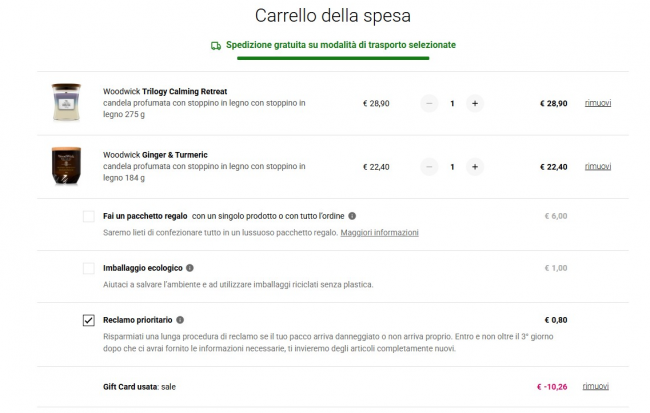Remove Trilogy Calming Retreat from cart
The image size is (650, 413).
coord(597,103)
